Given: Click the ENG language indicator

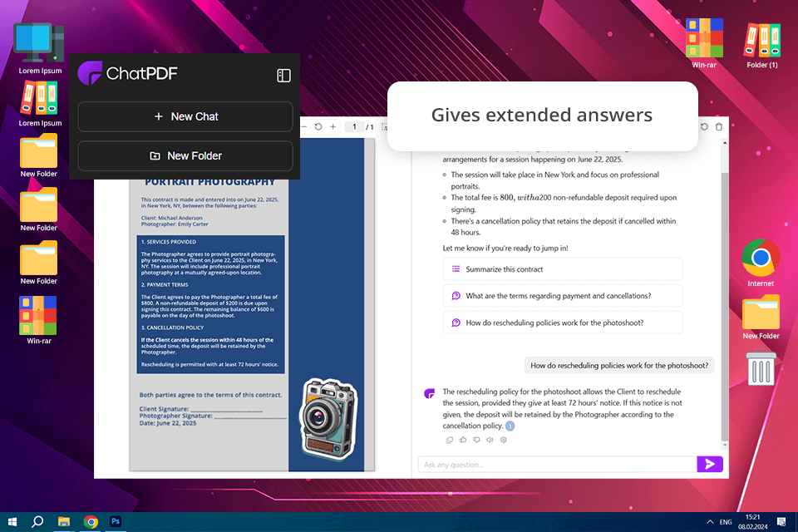Looking at the screenshot, I should coord(726,522).
